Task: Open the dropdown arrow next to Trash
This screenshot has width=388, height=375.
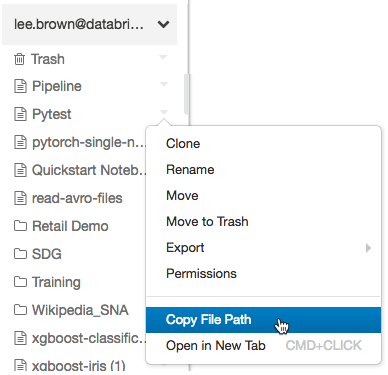Action: click(x=163, y=57)
